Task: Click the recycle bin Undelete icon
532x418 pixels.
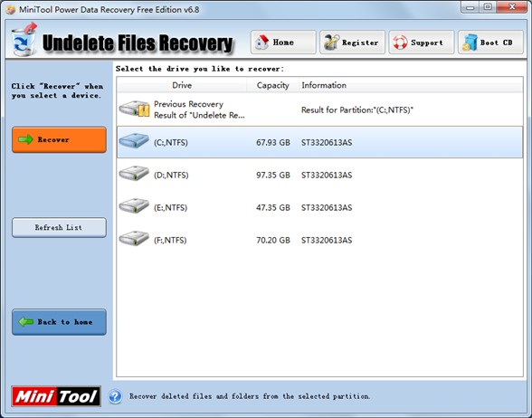Action: (x=24, y=40)
